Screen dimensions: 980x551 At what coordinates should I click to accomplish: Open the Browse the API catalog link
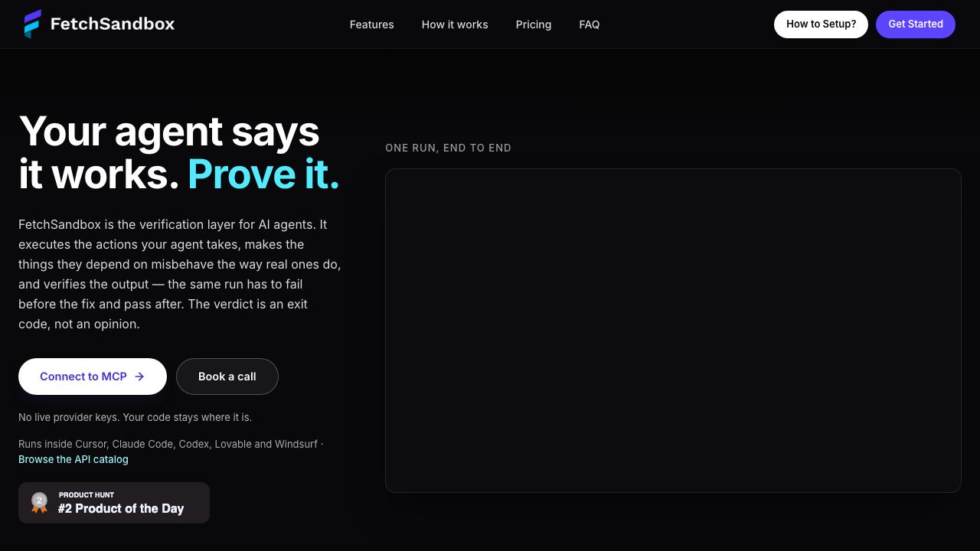[x=73, y=459]
